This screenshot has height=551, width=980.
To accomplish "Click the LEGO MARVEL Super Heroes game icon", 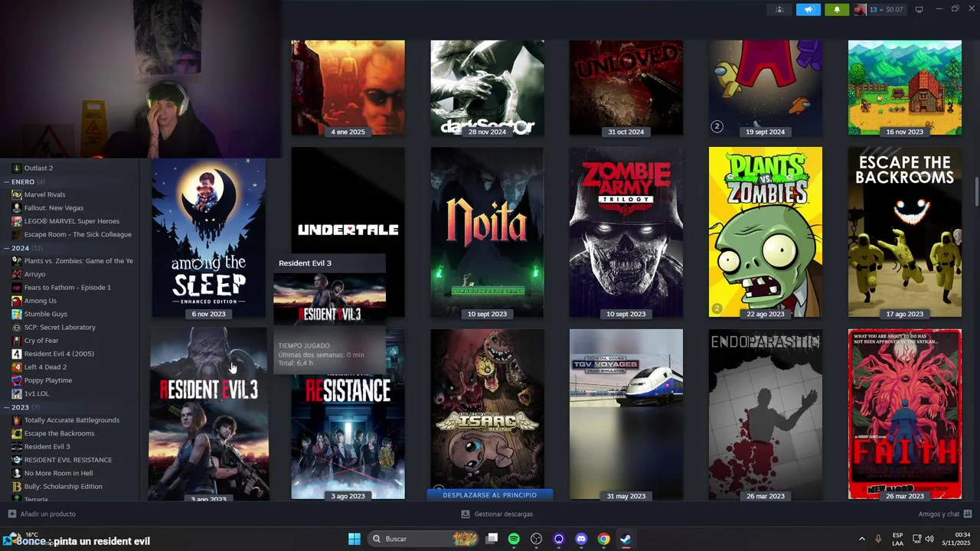I will [17, 221].
